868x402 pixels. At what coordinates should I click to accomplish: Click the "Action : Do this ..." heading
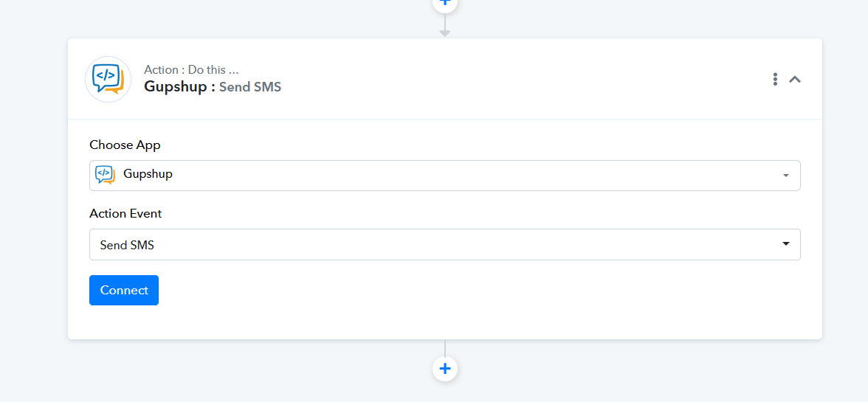(x=191, y=69)
